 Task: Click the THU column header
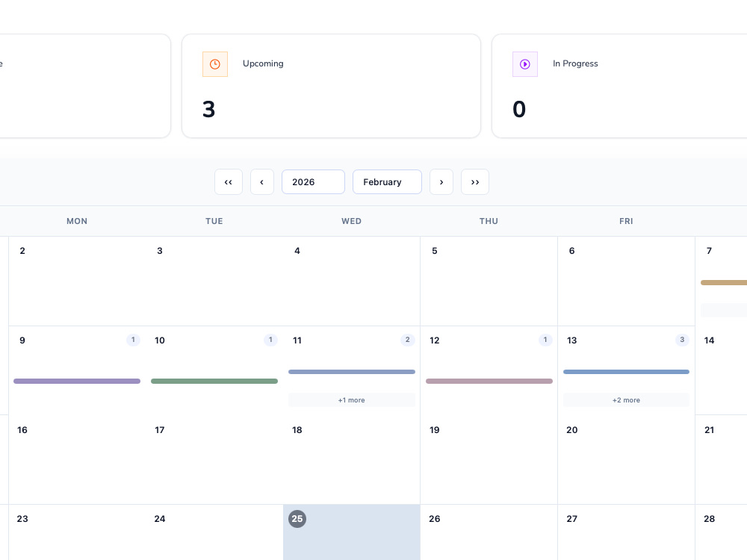[489, 221]
